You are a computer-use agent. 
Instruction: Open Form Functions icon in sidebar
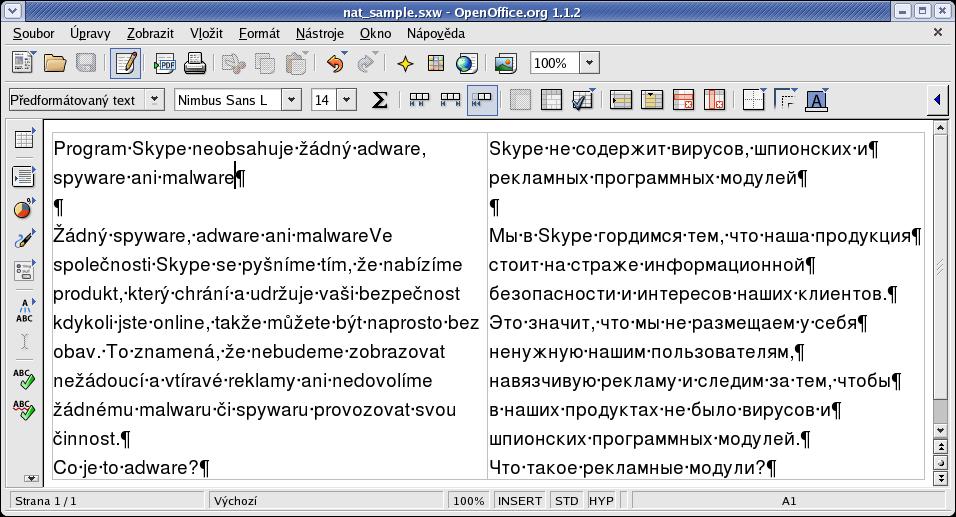tap(24, 270)
